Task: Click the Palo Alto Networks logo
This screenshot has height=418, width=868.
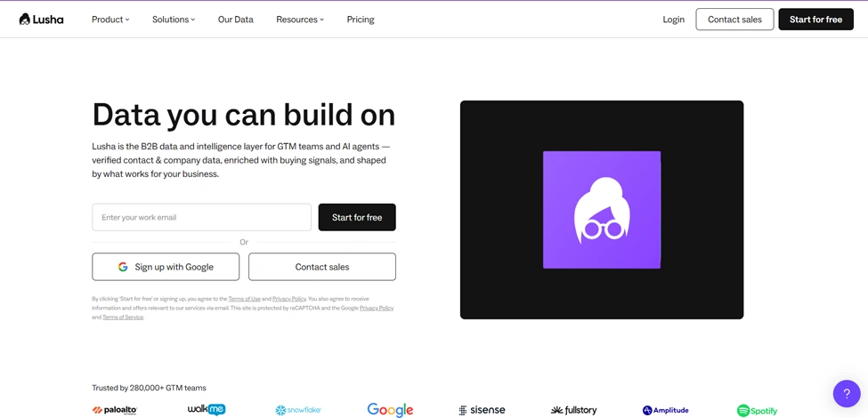Action: [x=115, y=410]
